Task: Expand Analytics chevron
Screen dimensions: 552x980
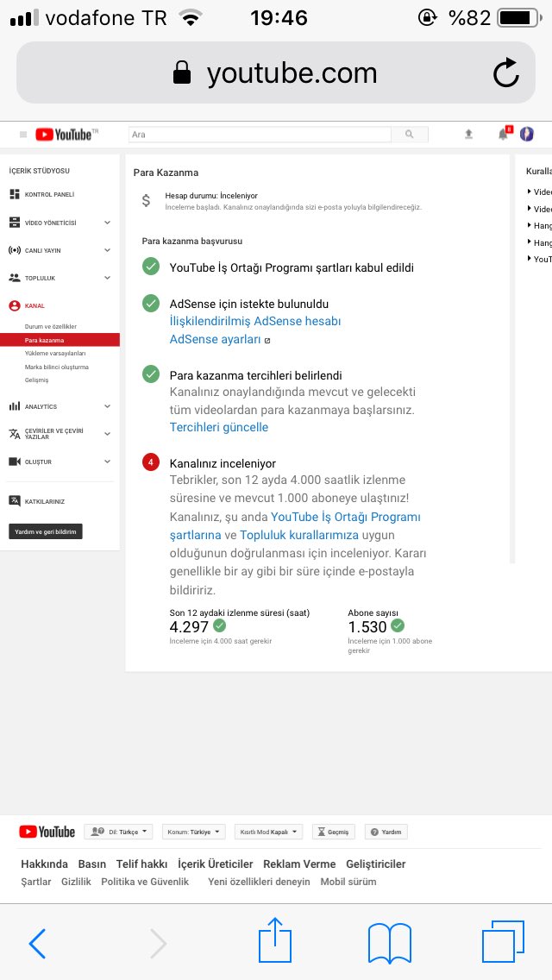Action: point(107,406)
